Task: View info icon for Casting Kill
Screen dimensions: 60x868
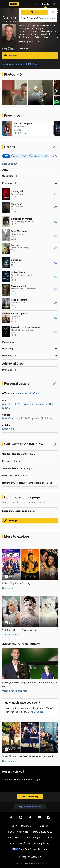Action: coord(56,194)
